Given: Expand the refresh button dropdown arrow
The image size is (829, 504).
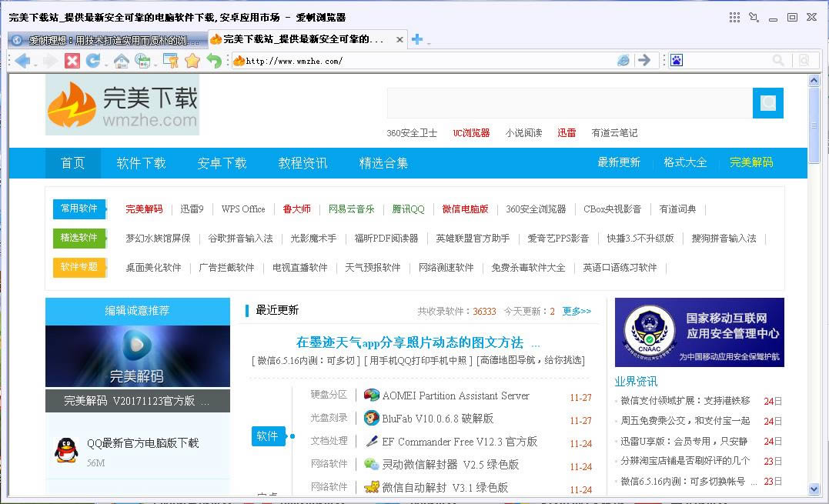Looking at the screenshot, I should pos(105,65).
